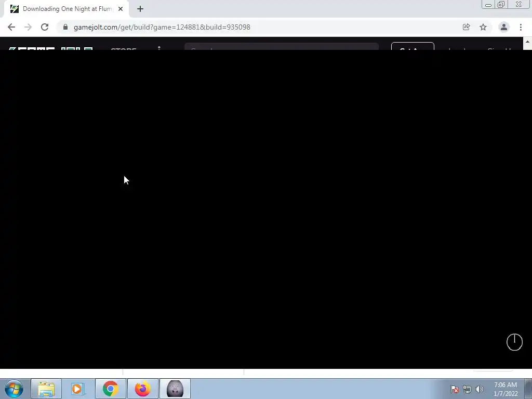This screenshot has height=399, width=532.
Task: Click the taskbar clock showing 7:06 AM
Action: click(x=506, y=389)
